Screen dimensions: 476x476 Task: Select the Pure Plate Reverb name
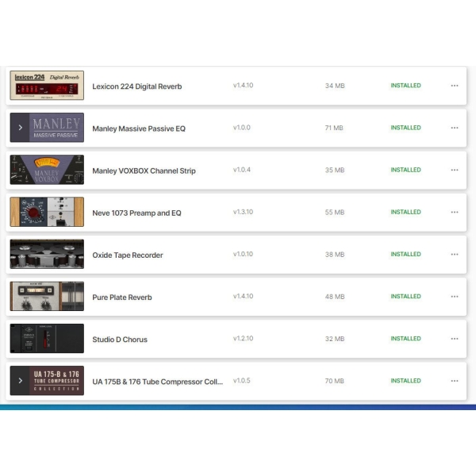tap(122, 297)
